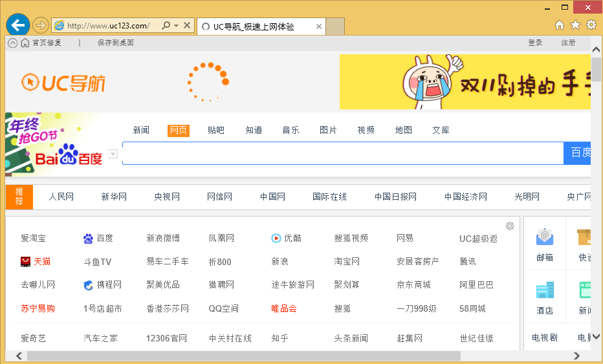Open the 邮箱 mailbox icon
The width and height of the screenshot is (603, 364).
coord(545,238)
